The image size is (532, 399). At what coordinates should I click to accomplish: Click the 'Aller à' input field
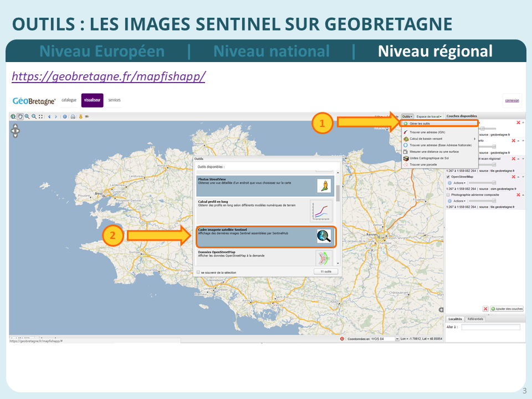click(x=490, y=327)
